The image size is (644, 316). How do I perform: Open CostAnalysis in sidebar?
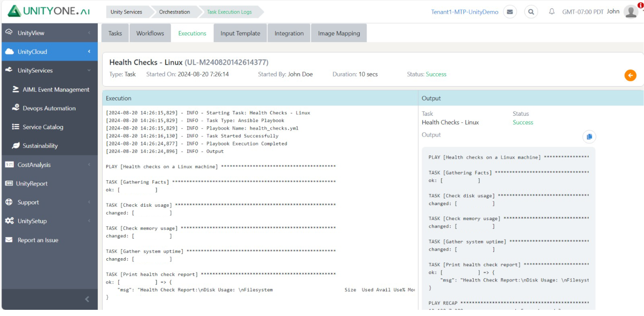50,165
